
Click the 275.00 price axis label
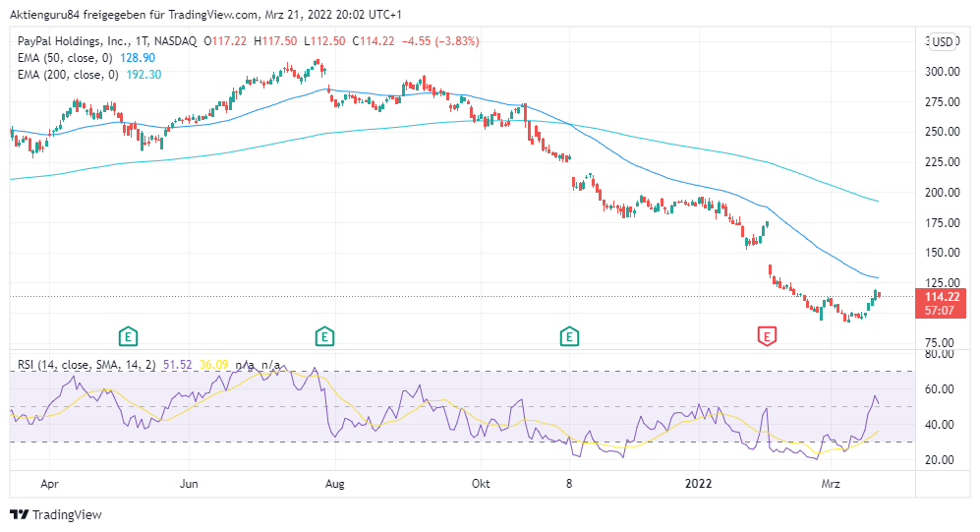pos(943,102)
